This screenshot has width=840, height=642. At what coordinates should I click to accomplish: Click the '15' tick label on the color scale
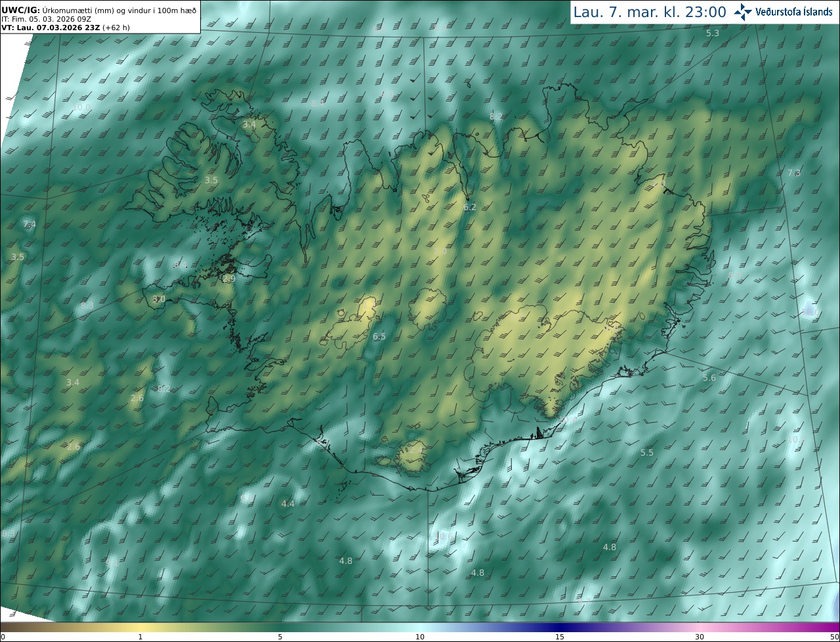[x=560, y=637]
